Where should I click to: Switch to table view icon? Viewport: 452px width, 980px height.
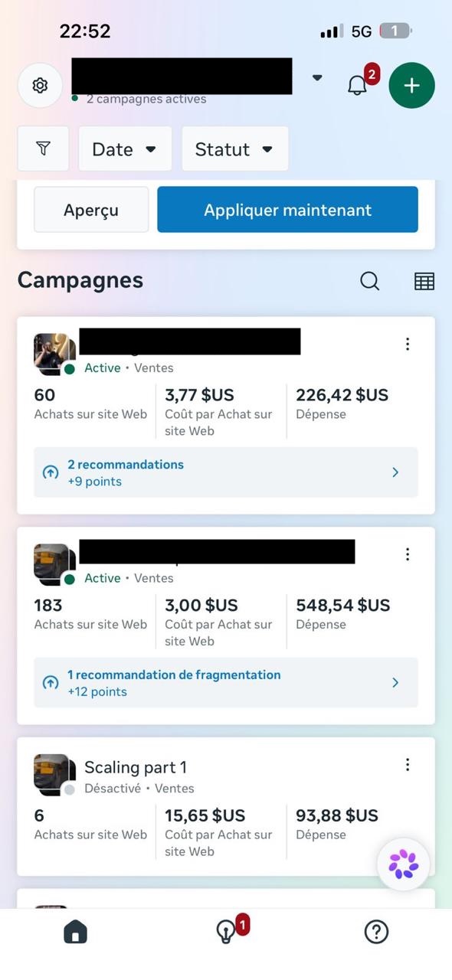tap(424, 281)
